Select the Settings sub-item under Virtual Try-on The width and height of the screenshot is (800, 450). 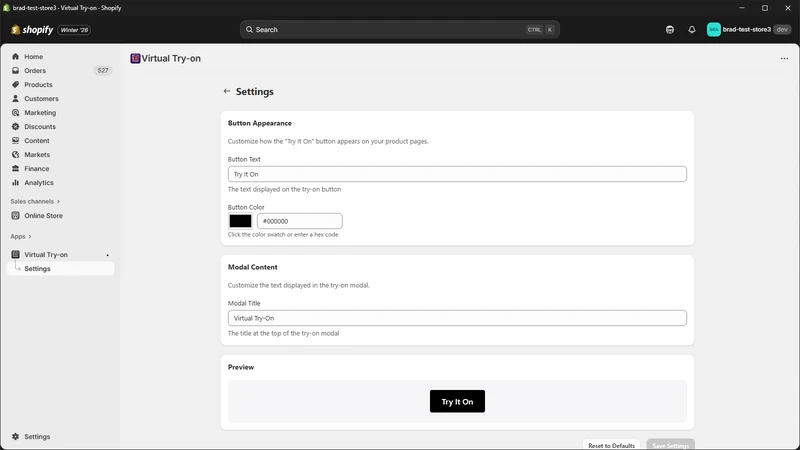(61, 269)
